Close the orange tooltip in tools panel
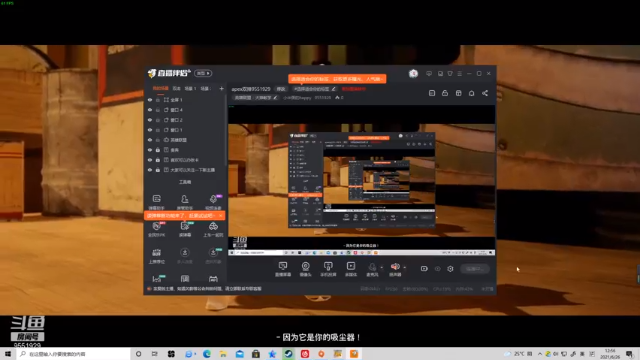Screen dimensions: 640x360 pos(220,216)
